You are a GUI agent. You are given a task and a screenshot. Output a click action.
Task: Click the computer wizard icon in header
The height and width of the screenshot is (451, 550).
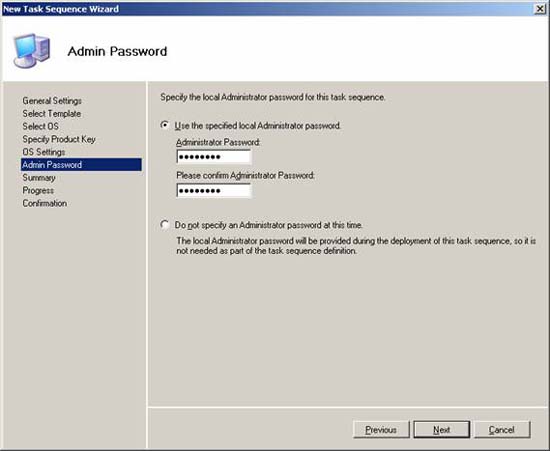coord(32,50)
